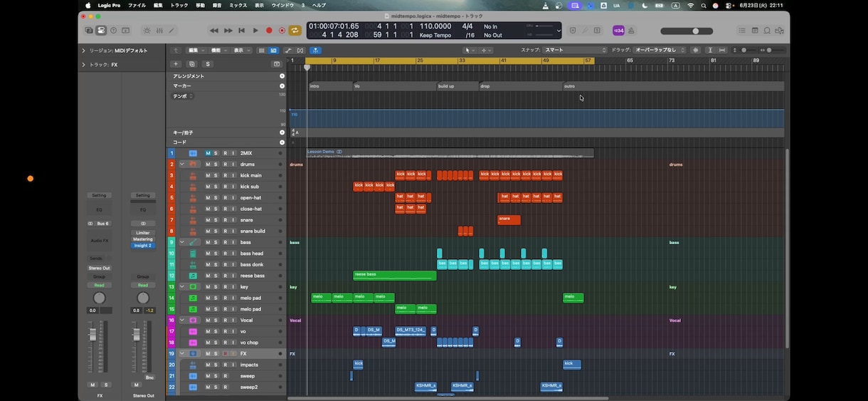Go to beginning transport button
This screenshot has height=401, width=868.
click(x=242, y=31)
